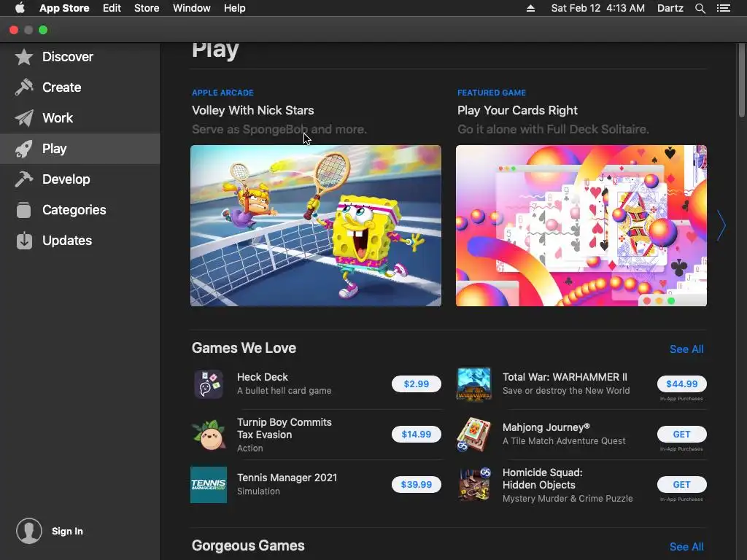Select the Discover sidebar label
The width and height of the screenshot is (747, 560).
click(x=68, y=57)
